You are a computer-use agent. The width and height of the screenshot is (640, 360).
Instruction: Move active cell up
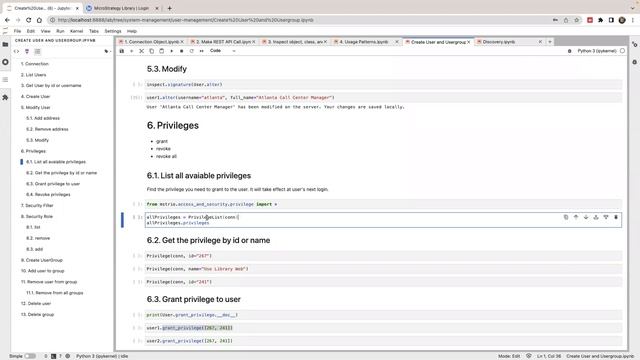[576, 217]
